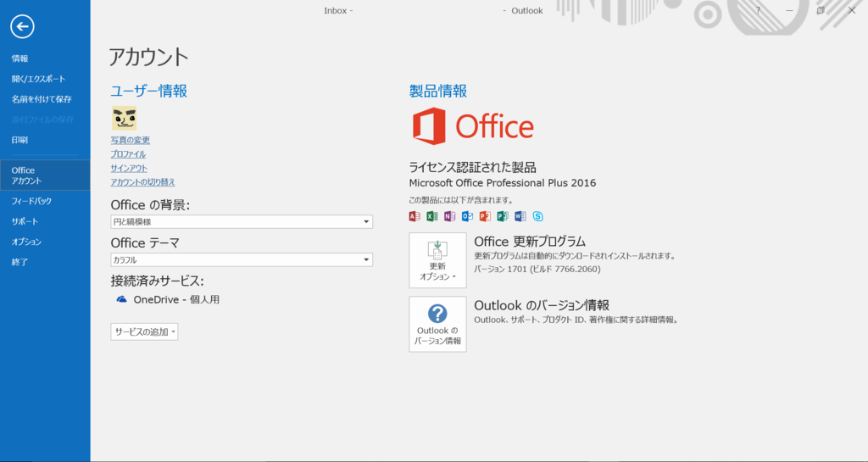
Task: Open the Office の背景 dropdown
Action: pyautogui.click(x=242, y=221)
